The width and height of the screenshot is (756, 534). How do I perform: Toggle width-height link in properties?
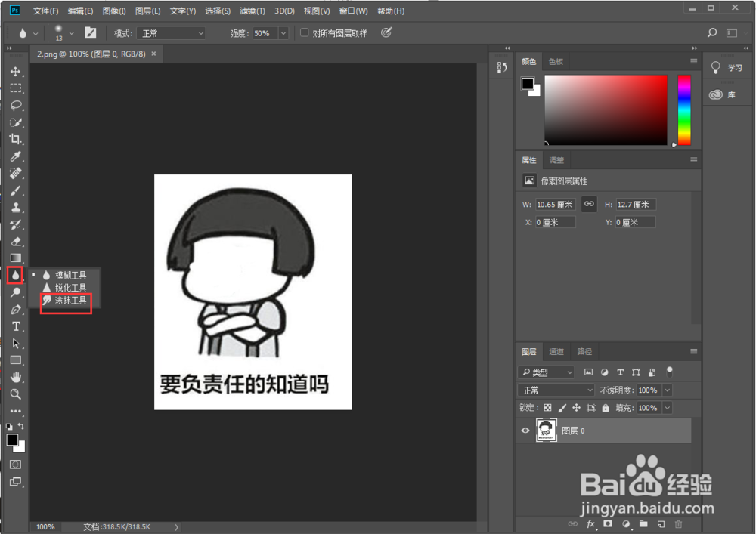pos(589,204)
